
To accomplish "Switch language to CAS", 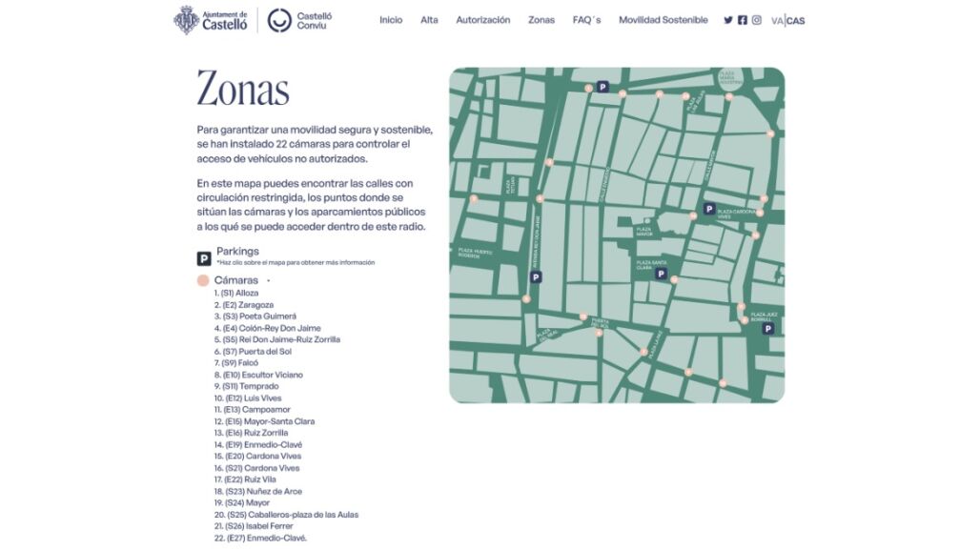I will coord(796,21).
